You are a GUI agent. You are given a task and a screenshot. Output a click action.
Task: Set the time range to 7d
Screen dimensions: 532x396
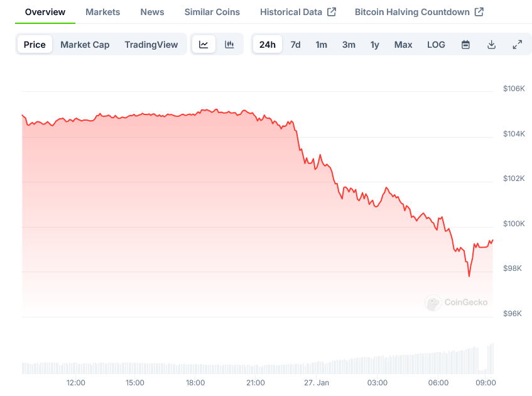(x=295, y=45)
